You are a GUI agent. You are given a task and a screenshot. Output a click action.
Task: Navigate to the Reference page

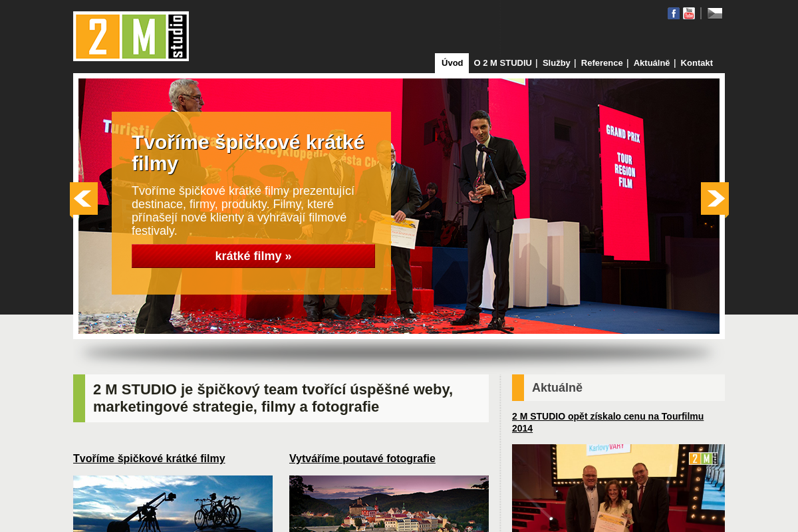[602, 63]
